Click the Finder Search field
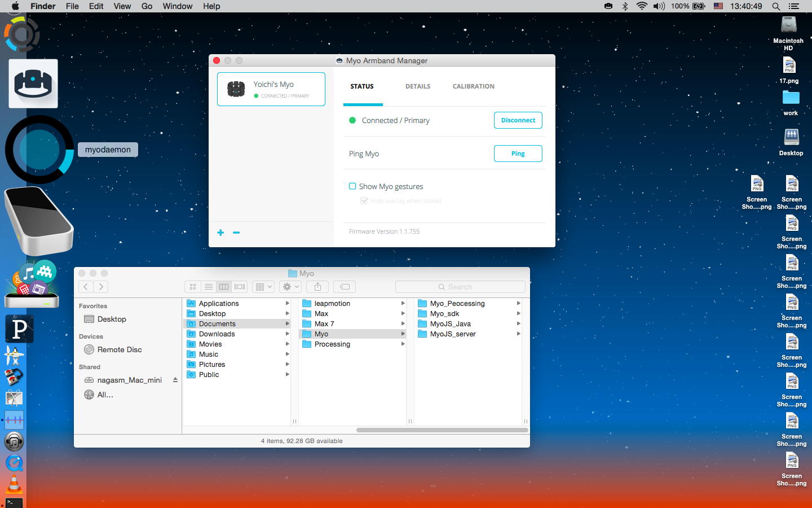 tap(460, 287)
